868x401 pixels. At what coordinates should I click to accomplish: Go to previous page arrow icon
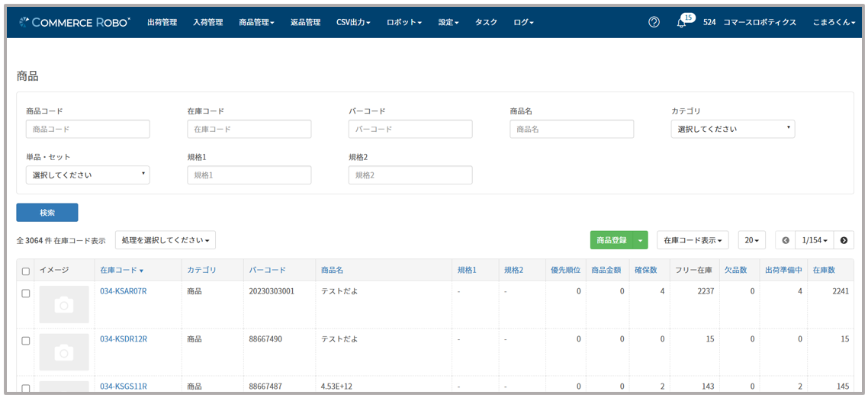point(786,240)
